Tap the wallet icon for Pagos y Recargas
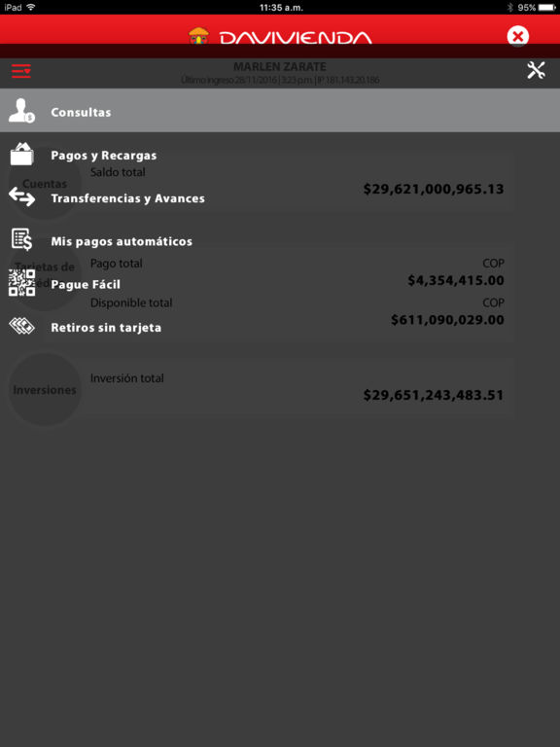Image resolution: width=560 pixels, height=747 pixels. 22,154
